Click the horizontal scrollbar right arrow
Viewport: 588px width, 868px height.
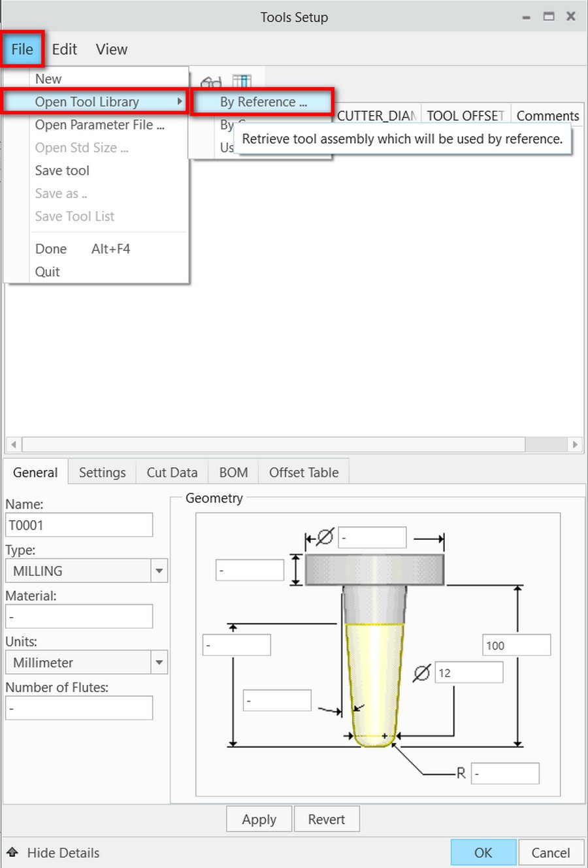574,444
